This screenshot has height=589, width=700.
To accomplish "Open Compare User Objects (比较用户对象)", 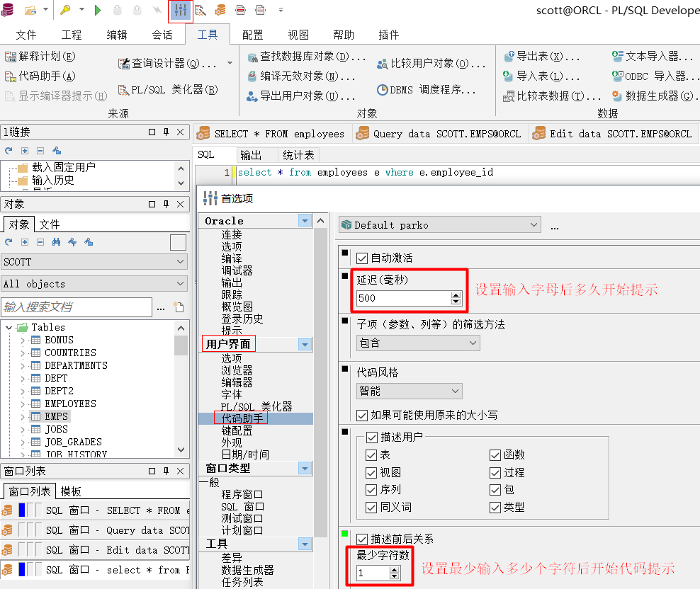I will (431, 64).
